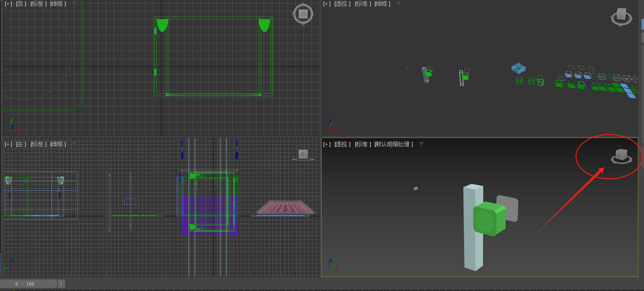Click the ViewCube in the Left viewport

coord(303,154)
